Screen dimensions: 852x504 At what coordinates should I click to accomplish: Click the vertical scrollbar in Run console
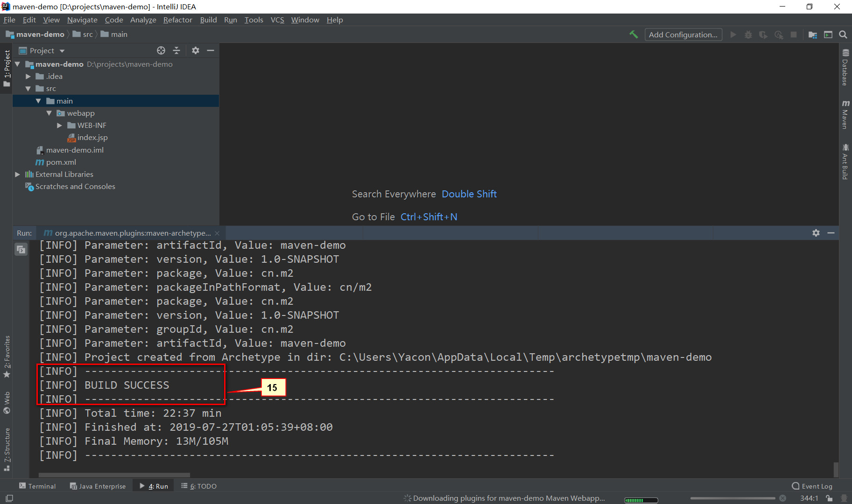tap(836, 469)
